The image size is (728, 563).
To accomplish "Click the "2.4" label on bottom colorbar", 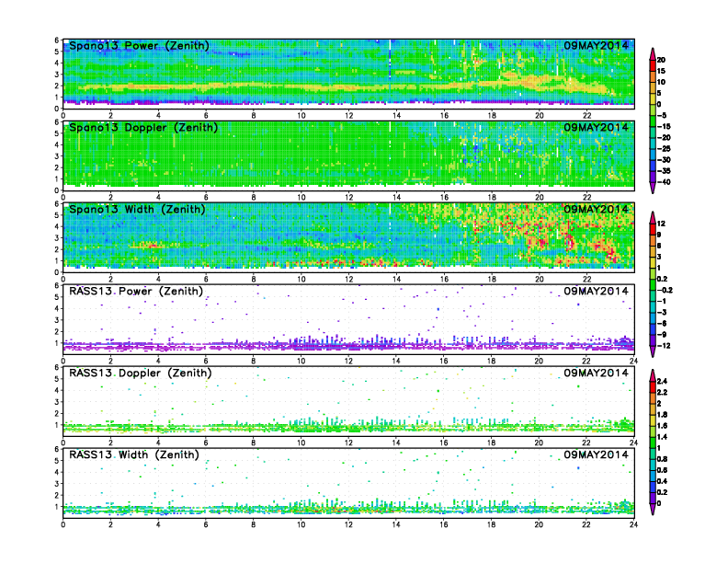I will point(662,382).
